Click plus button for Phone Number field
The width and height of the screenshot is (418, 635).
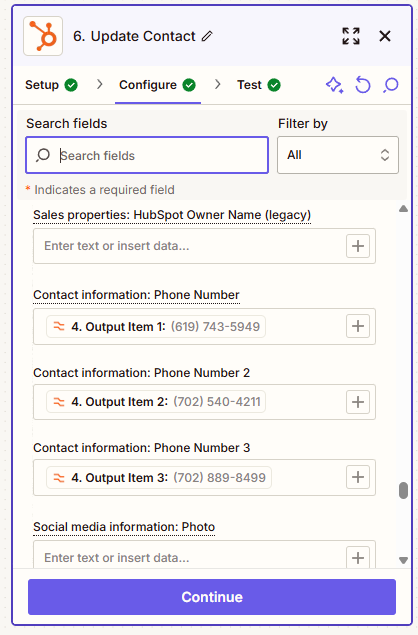pyautogui.click(x=358, y=326)
